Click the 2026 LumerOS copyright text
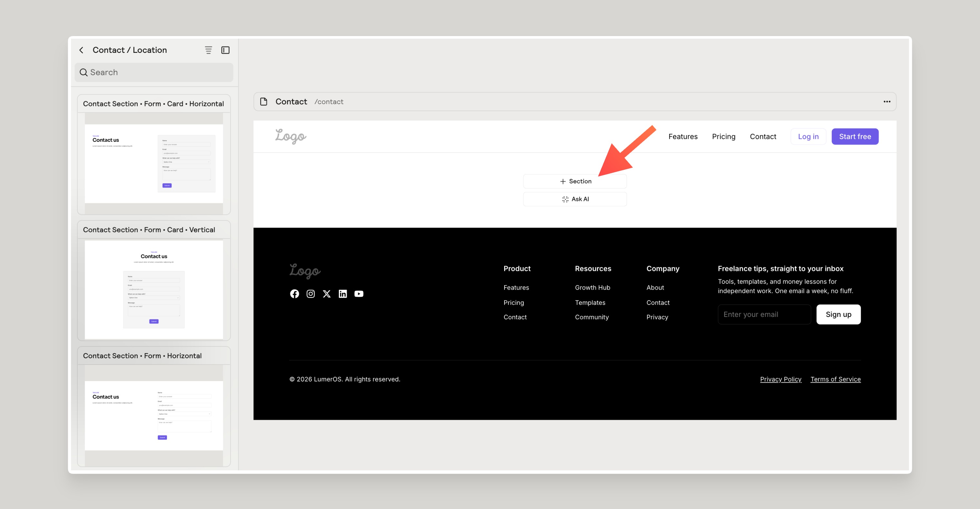This screenshot has width=980, height=509. click(x=345, y=379)
